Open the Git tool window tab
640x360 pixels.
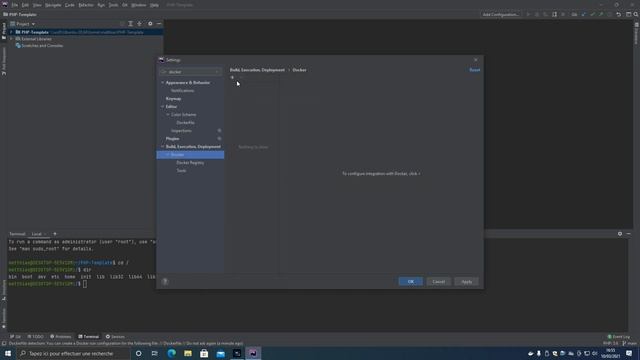pos(16,337)
